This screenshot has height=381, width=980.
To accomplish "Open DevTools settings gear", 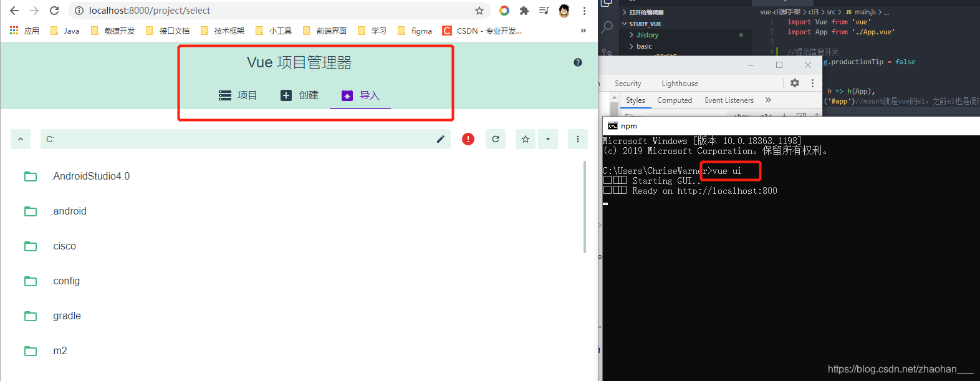I will click(795, 83).
